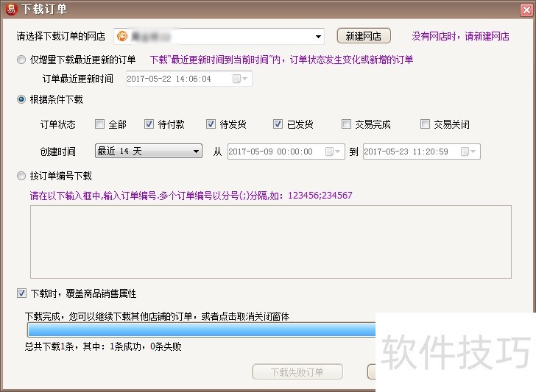This screenshot has height=392, width=536.
Task: Toggle 下载时，覆盖商品销售属性 checkbox
Action: tap(21, 293)
